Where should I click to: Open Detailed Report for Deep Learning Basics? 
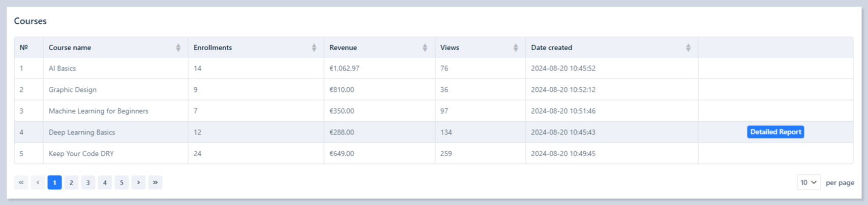point(775,132)
